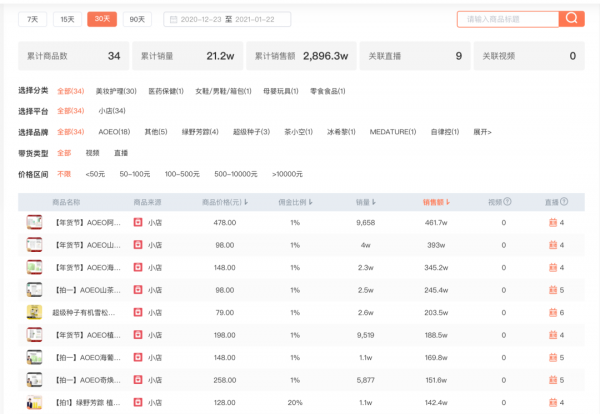Set price range to 100-500元

click(182, 174)
